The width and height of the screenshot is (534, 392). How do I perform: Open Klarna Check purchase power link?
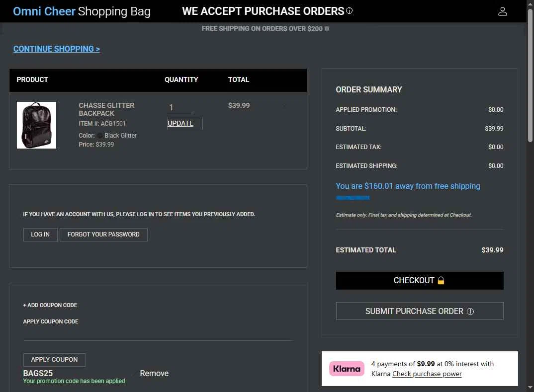point(427,374)
